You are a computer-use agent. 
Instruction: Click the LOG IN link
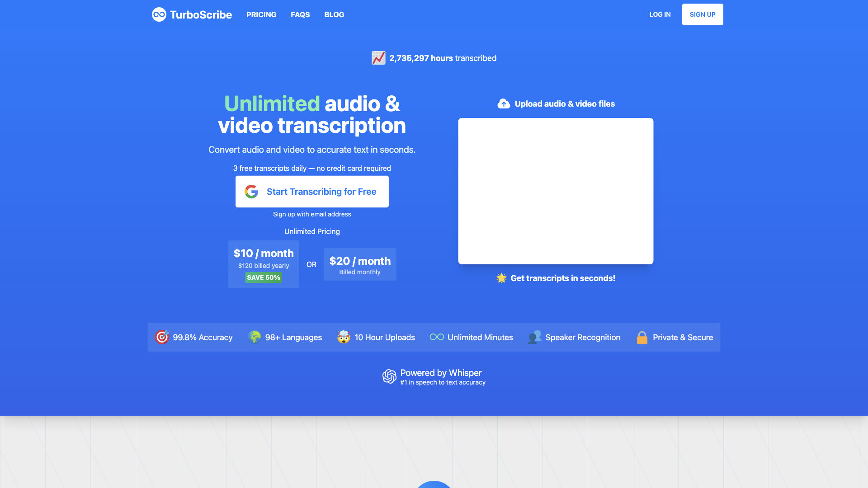[660, 14]
